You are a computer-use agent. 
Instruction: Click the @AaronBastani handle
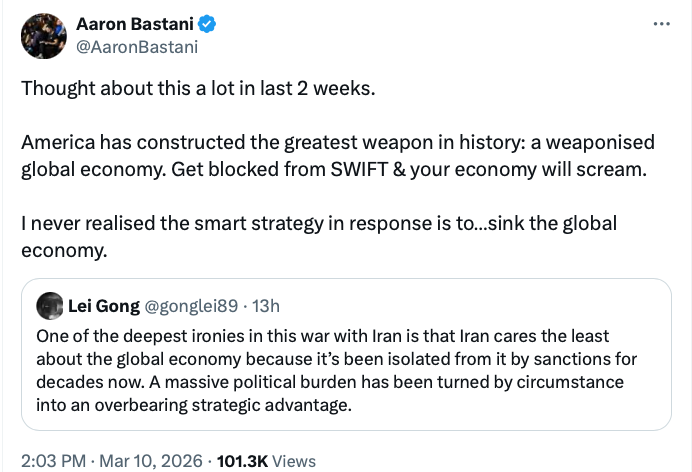point(137,46)
